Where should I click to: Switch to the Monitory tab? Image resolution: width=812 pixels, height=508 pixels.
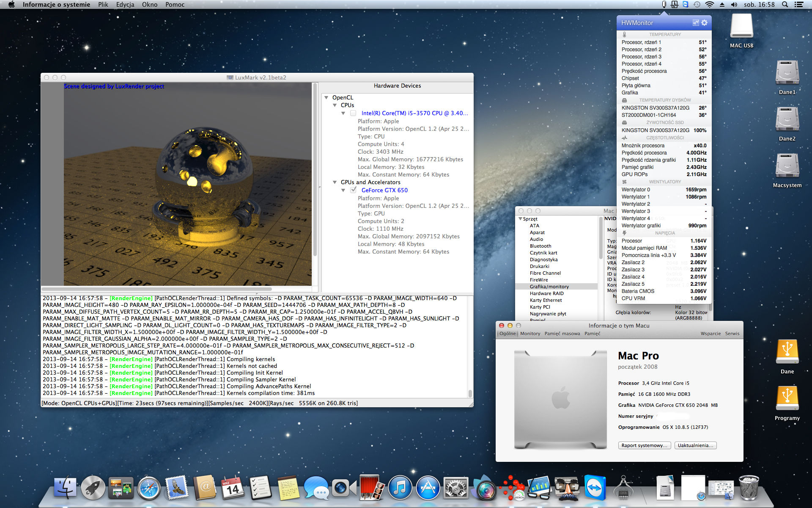pyautogui.click(x=530, y=334)
